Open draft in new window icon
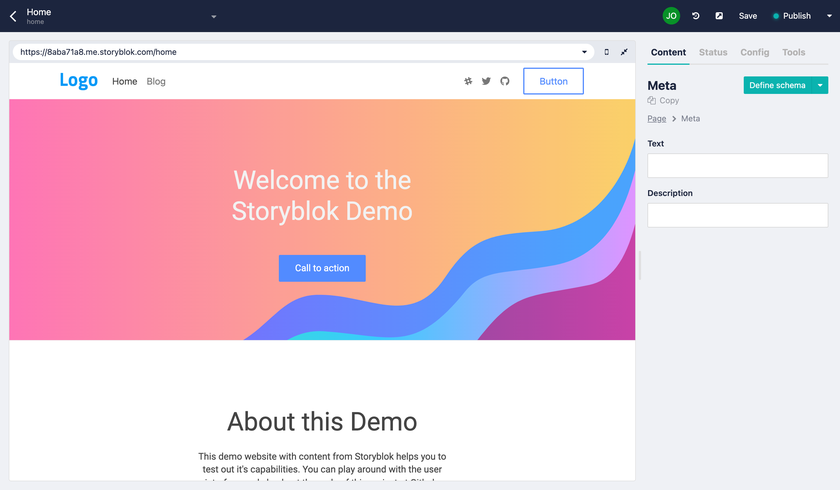The image size is (840, 490). [719, 16]
